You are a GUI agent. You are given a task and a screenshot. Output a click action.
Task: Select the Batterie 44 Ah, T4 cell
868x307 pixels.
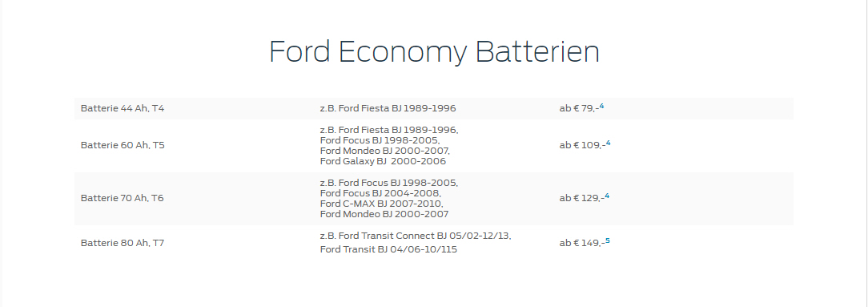[x=123, y=109]
